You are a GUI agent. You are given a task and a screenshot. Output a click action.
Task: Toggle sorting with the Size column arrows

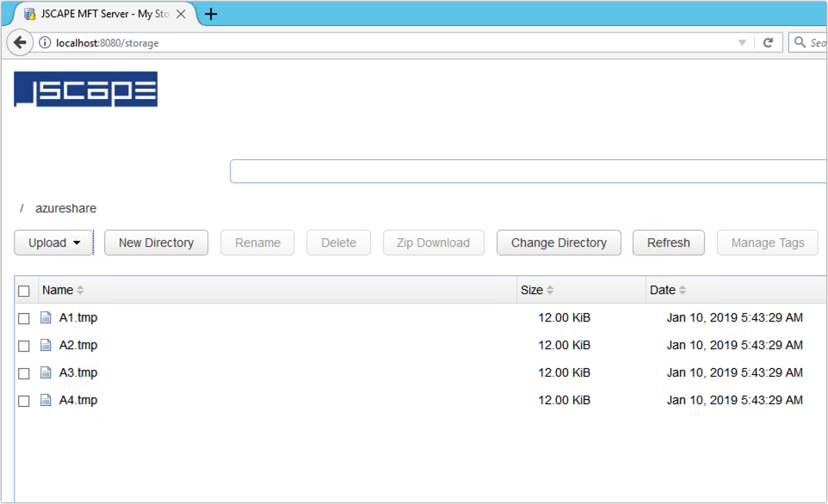pyautogui.click(x=550, y=290)
